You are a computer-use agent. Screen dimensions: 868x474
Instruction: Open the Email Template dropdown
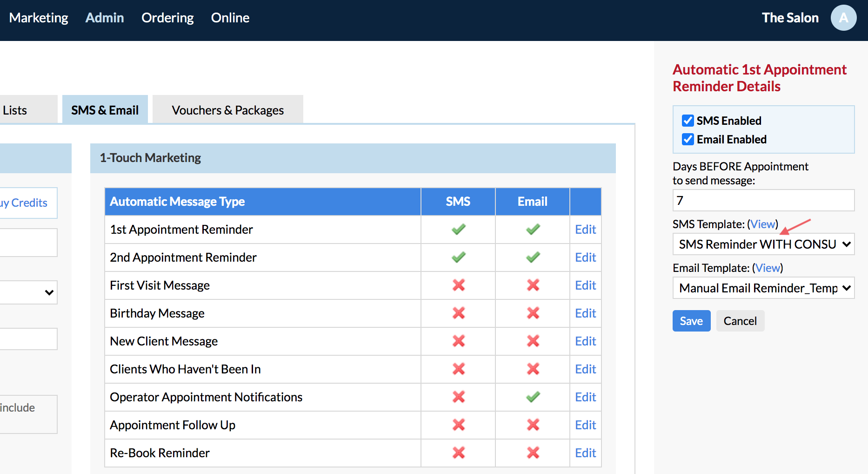(x=763, y=288)
